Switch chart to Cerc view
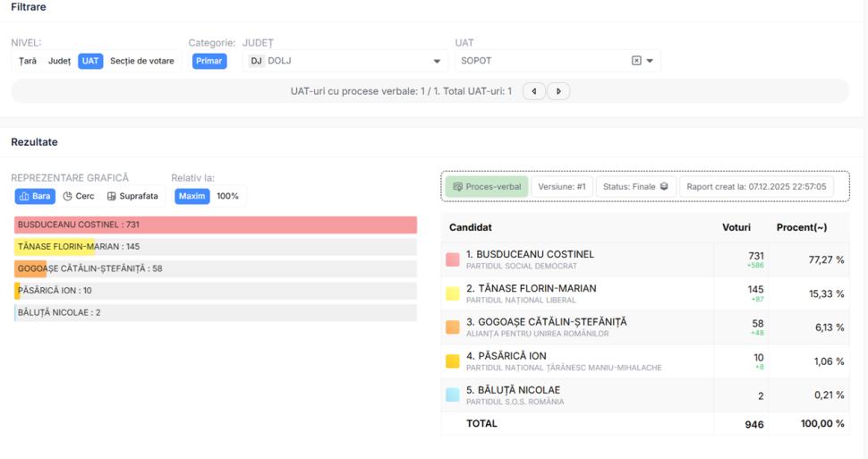The width and height of the screenshot is (868, 459). click(x=79, y=196)
